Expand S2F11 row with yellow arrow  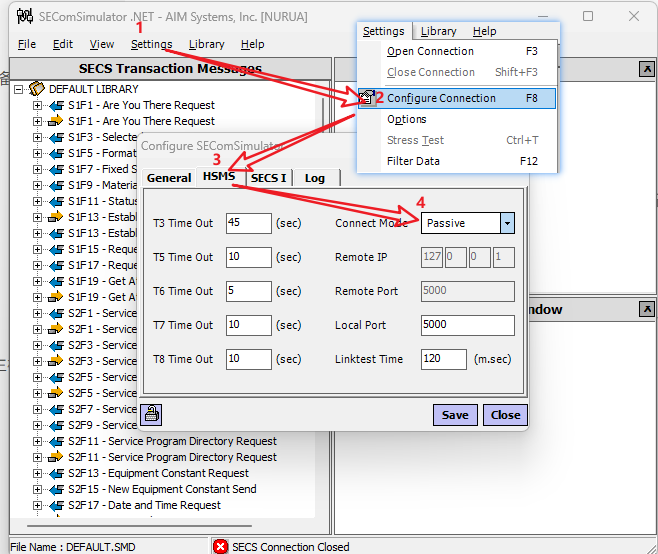[37, 457]
